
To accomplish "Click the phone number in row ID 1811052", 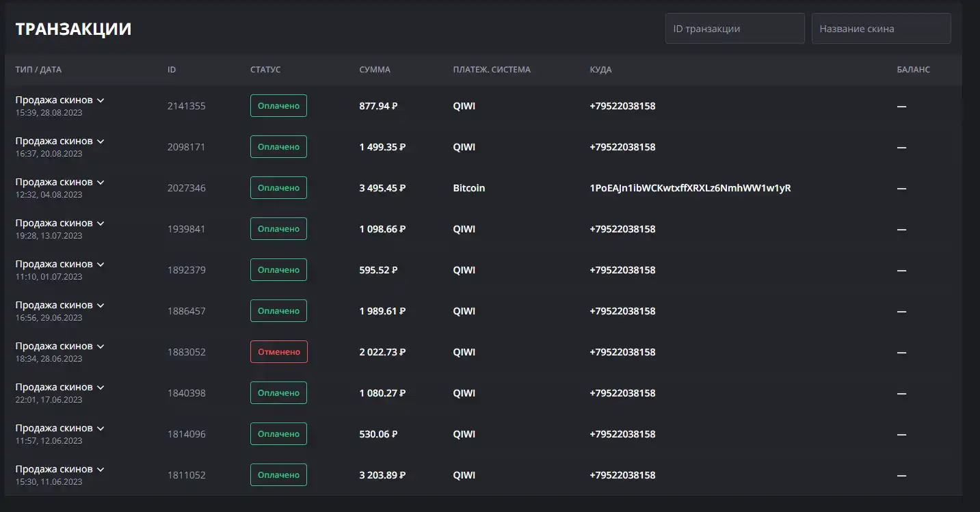I will (x=622, y=475).
